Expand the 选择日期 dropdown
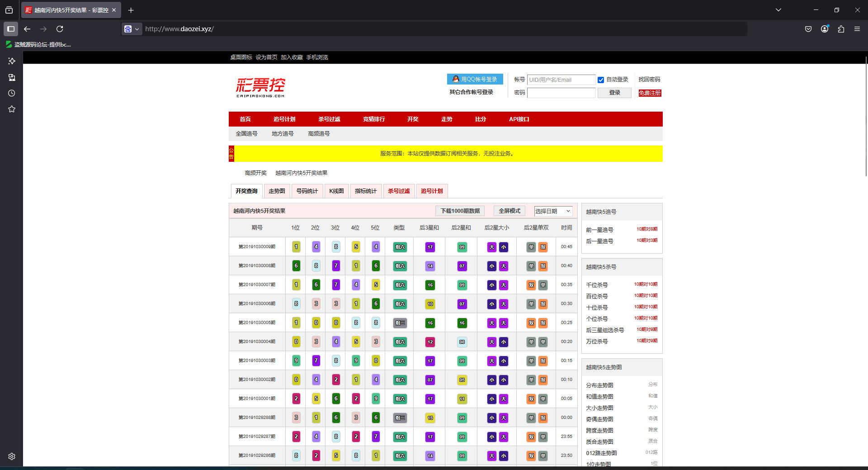 tap(553, 211)
